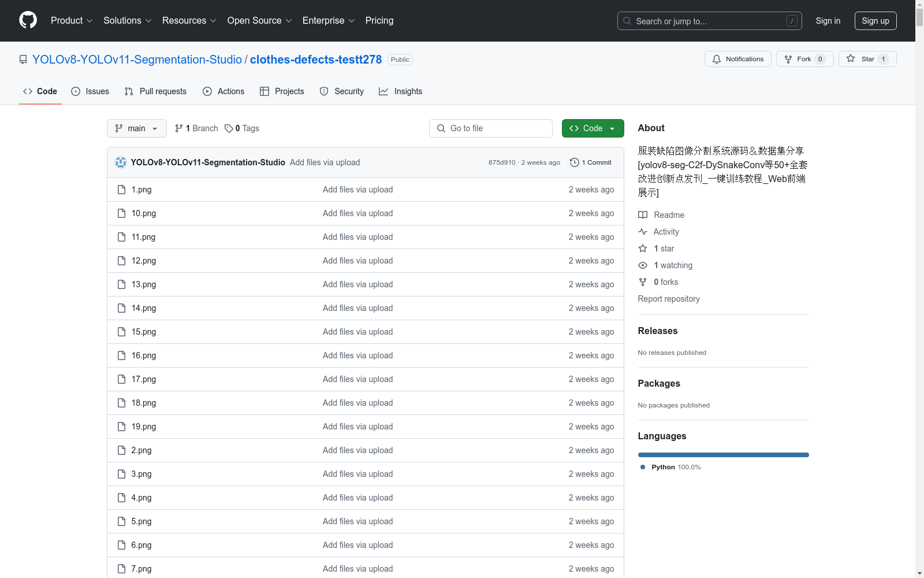Switch to the Code tab
This screenshot has width=924, height=578.
[40, 91]
